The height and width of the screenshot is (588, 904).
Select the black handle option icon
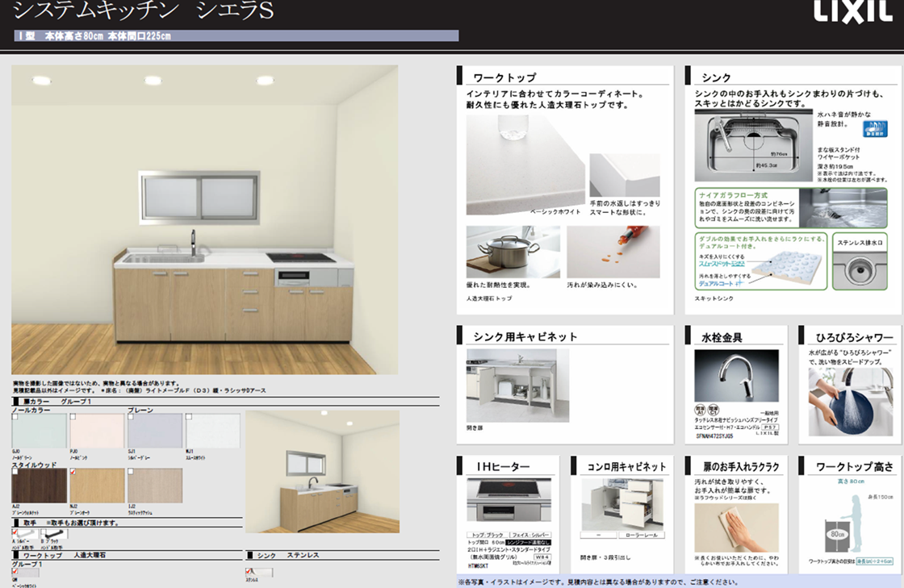tap(53, 534)
